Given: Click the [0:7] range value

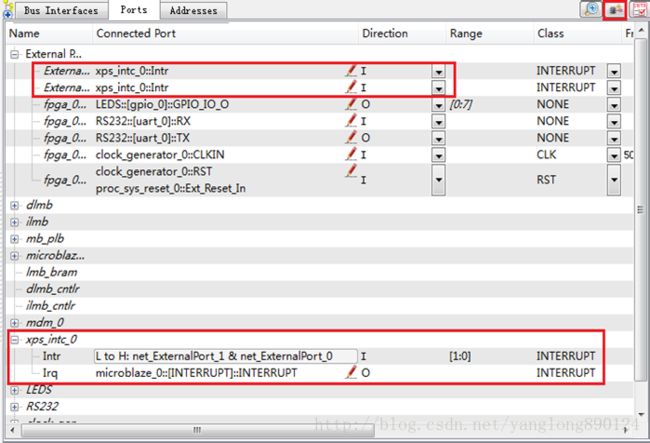Looking at the screenshot, I should pyautogui.click(x=461, y=104).
